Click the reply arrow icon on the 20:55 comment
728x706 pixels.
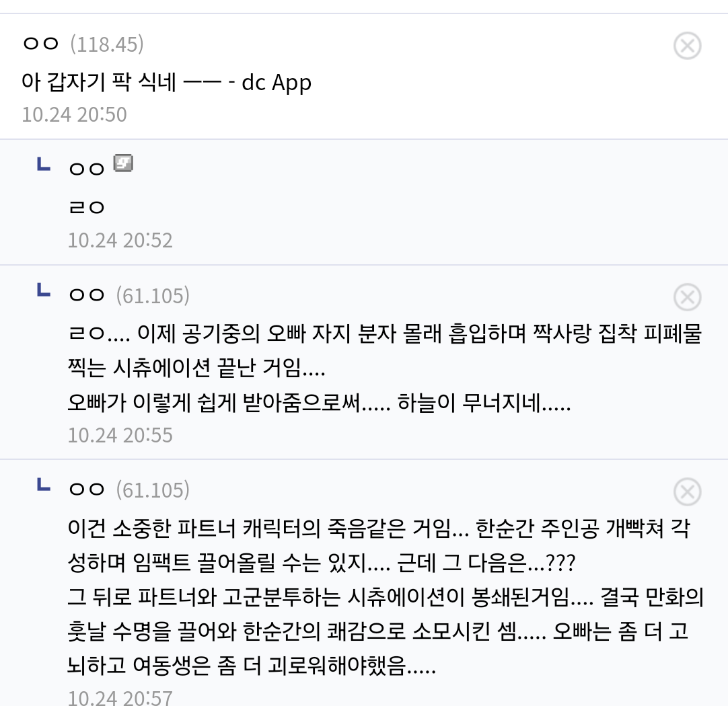point(43,291)
